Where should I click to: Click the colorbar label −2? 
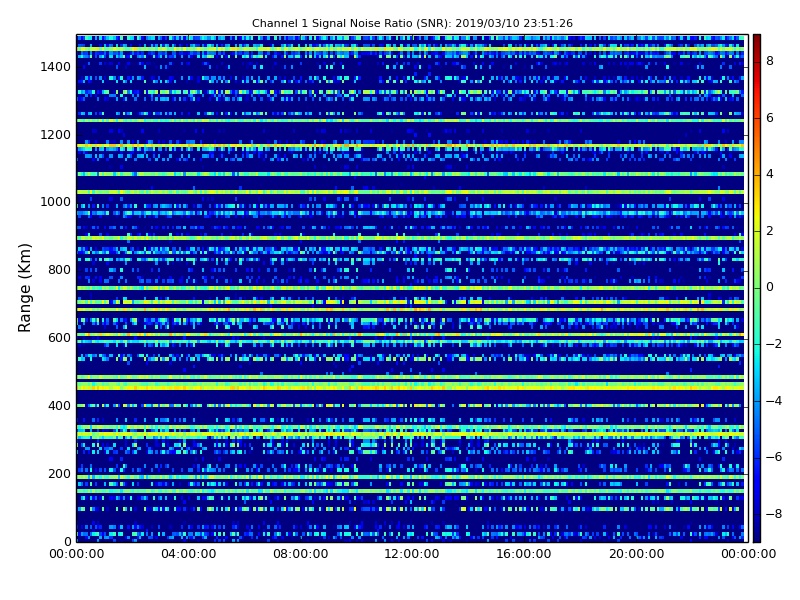[773, 344]
